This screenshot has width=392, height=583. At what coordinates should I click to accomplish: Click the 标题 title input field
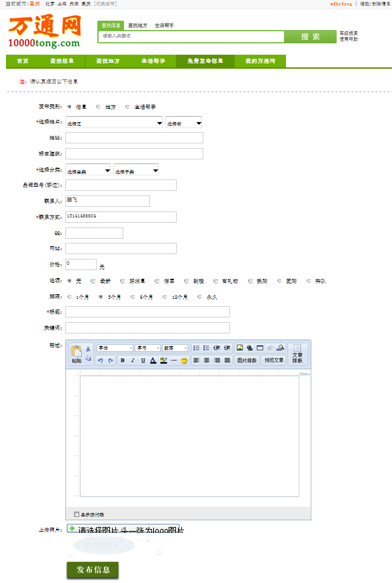click(147, 312)
